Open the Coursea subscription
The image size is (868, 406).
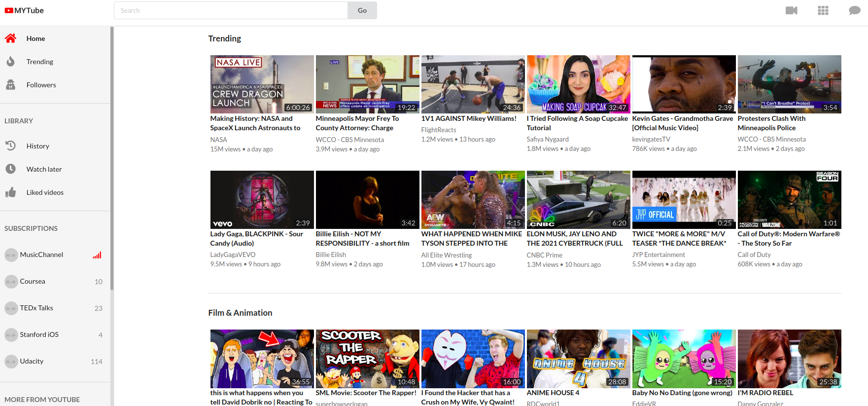pyautogui.click(x=55, y=281)
